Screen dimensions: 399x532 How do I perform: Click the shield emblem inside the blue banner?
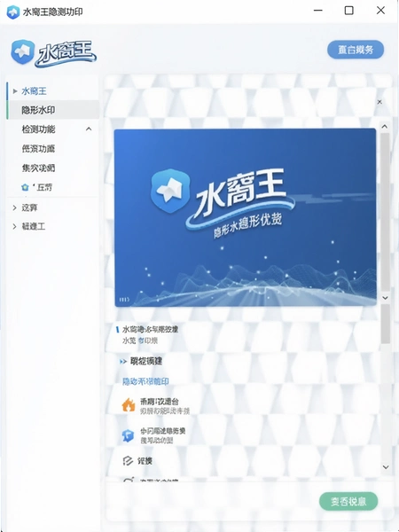(x=170, y=191)
